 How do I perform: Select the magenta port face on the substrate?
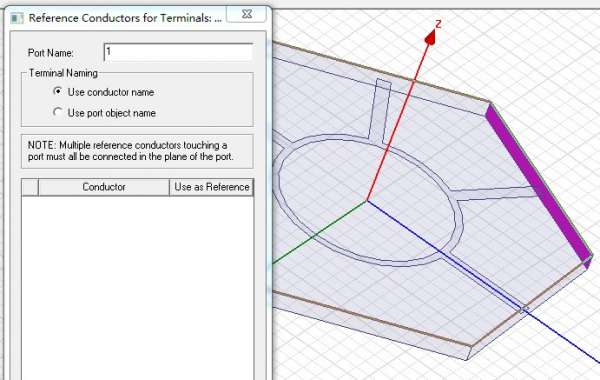[540, 184]
